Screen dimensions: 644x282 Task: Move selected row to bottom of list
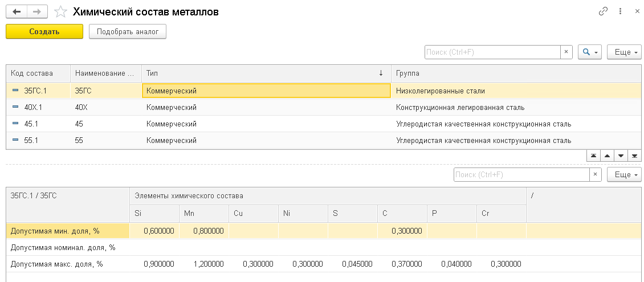coord(634,156)
